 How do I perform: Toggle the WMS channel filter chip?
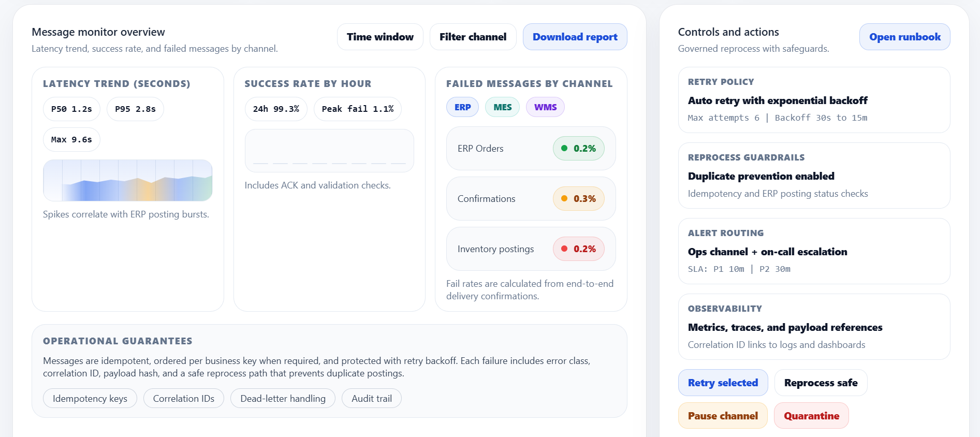(x=545, y=107)
